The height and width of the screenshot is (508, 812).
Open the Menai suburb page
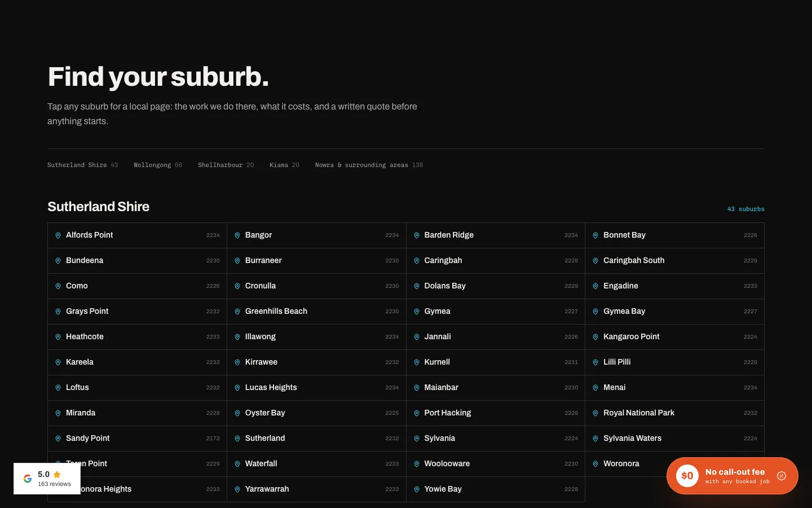(674, 388)
